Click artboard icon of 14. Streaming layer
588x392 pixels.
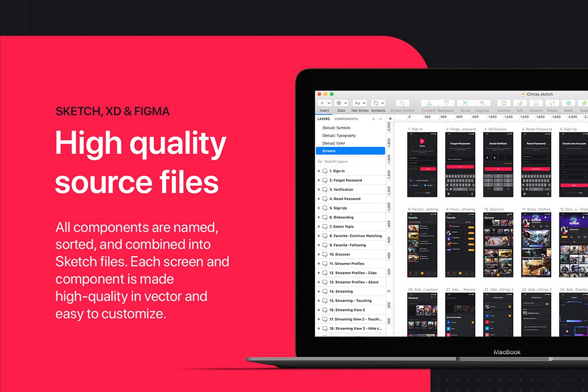(325, 291)
